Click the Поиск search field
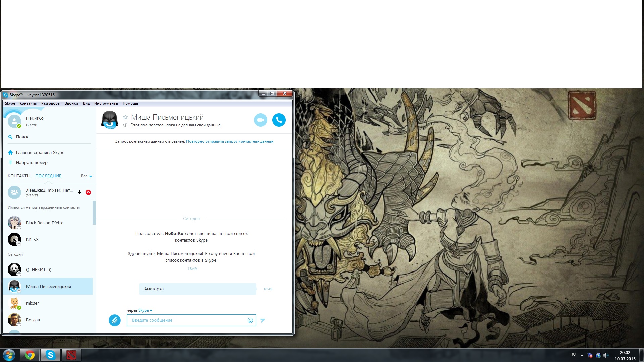The width and height of the screenshot is (644, 362). 49,137
